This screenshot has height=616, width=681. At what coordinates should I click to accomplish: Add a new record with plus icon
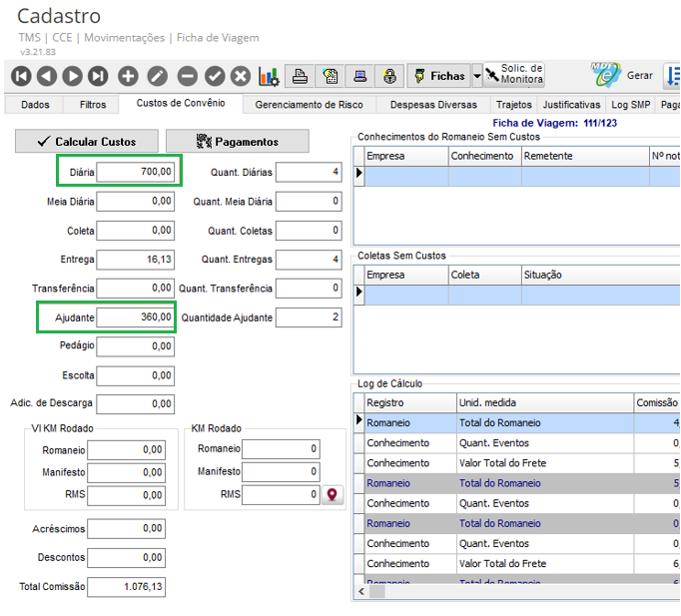pyautogui.click(x=128, y=76)
